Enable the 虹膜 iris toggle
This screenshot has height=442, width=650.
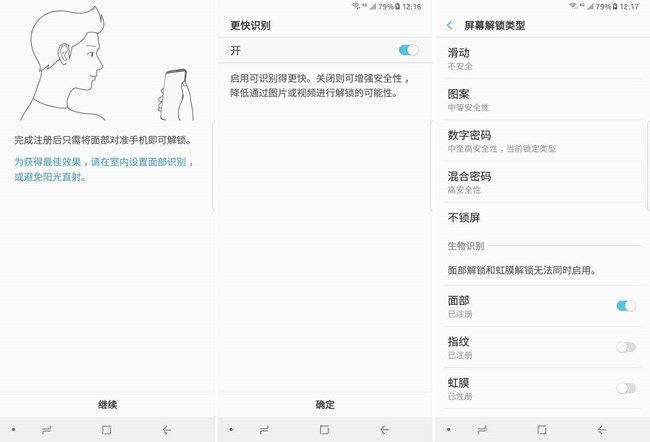[x=626, y=388]
